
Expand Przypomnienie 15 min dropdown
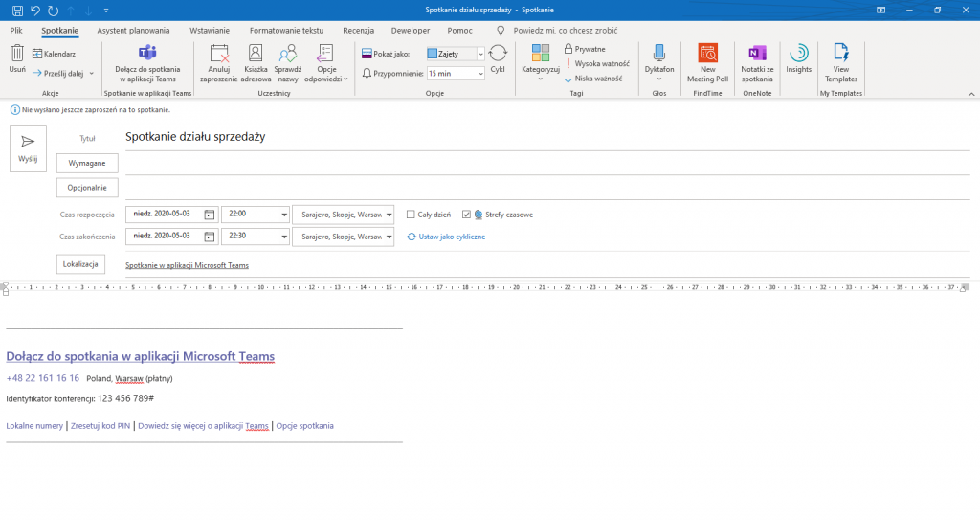480,73
